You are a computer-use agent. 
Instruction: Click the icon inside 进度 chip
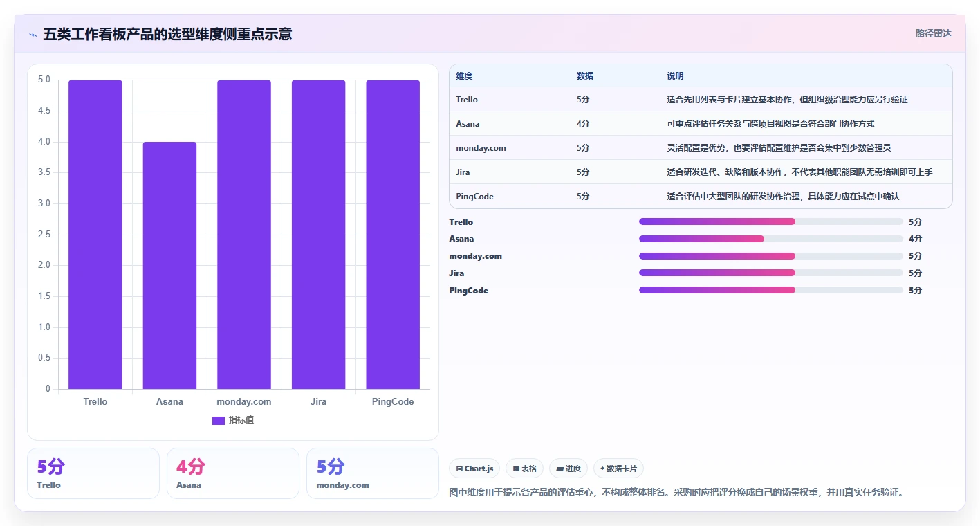(560, 469)
